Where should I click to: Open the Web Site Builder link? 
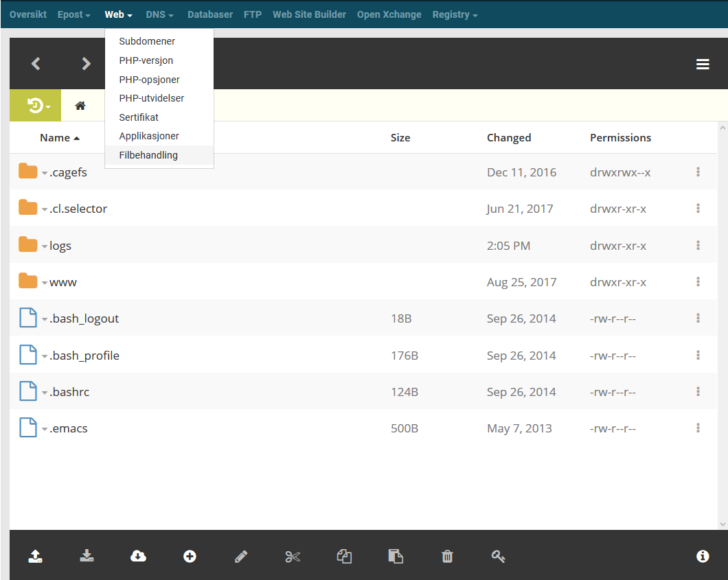tap(309, 14)
